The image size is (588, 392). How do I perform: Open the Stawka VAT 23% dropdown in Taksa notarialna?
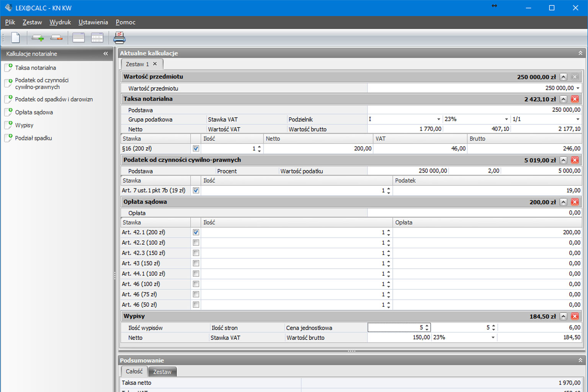pyautogui.click(x=506, y=119)
